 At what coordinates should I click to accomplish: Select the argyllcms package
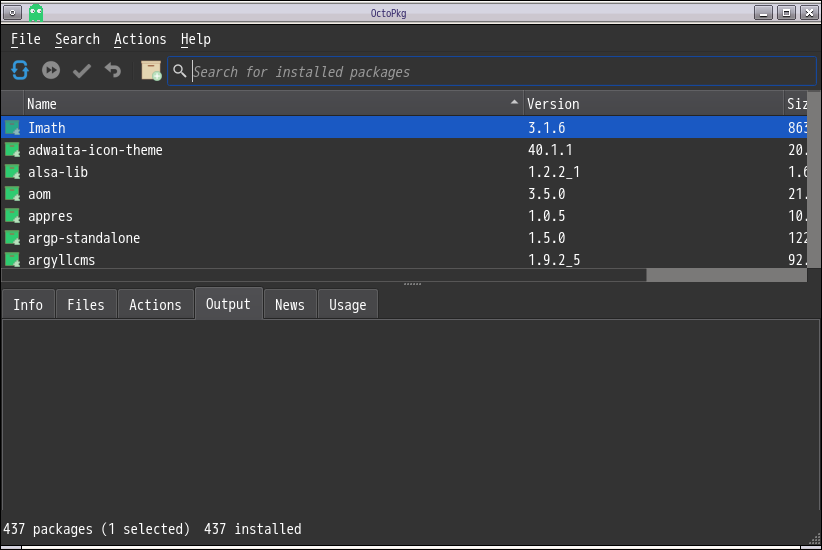404,260
